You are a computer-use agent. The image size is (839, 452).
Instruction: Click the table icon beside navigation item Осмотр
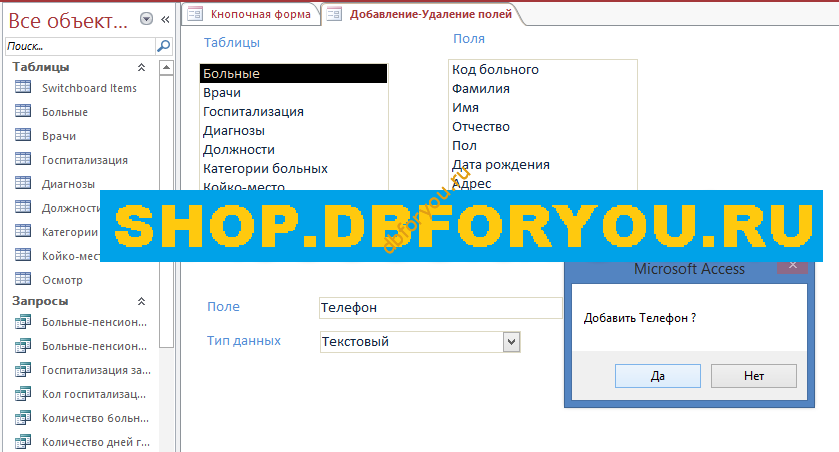[23, 279]
